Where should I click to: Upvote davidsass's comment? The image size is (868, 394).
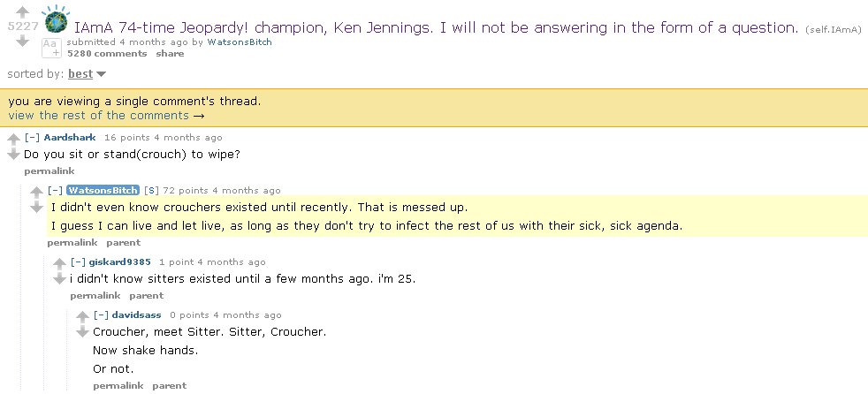tap(82, 316)
